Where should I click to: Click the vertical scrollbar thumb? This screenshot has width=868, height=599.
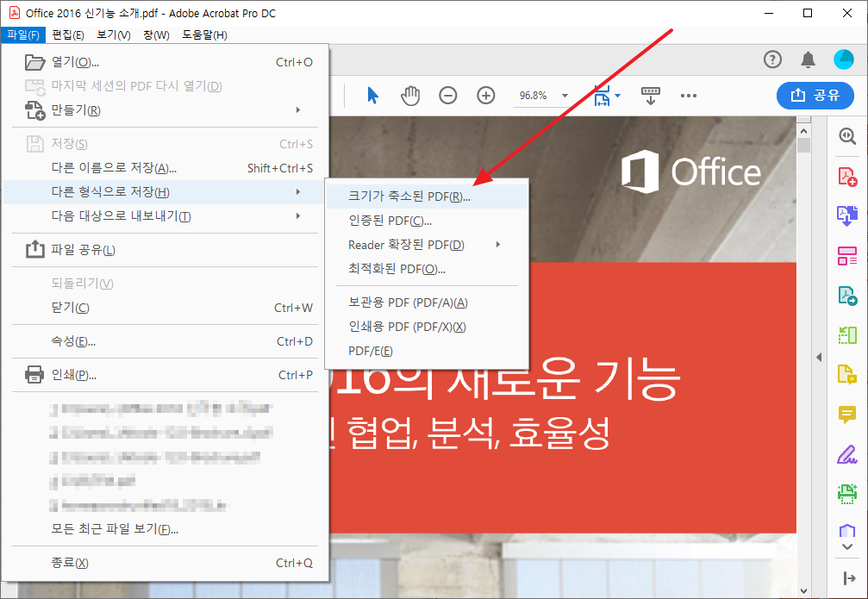click(804, 147)
